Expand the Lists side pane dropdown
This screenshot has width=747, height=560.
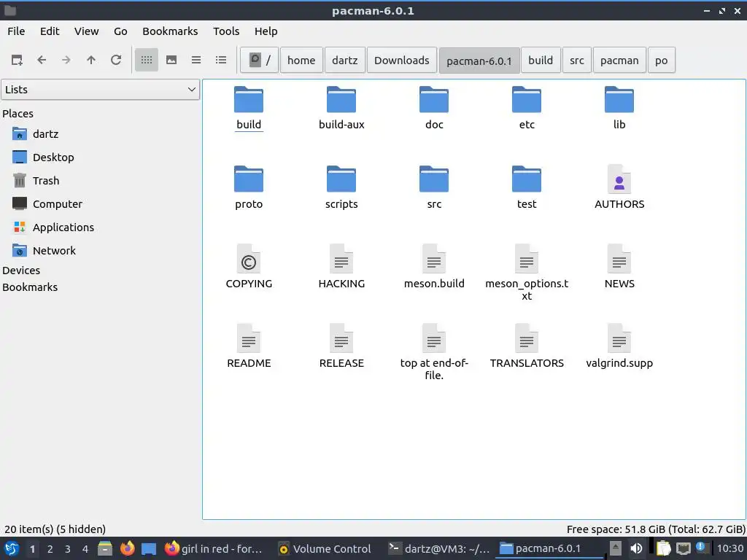(x=100, y=90)
